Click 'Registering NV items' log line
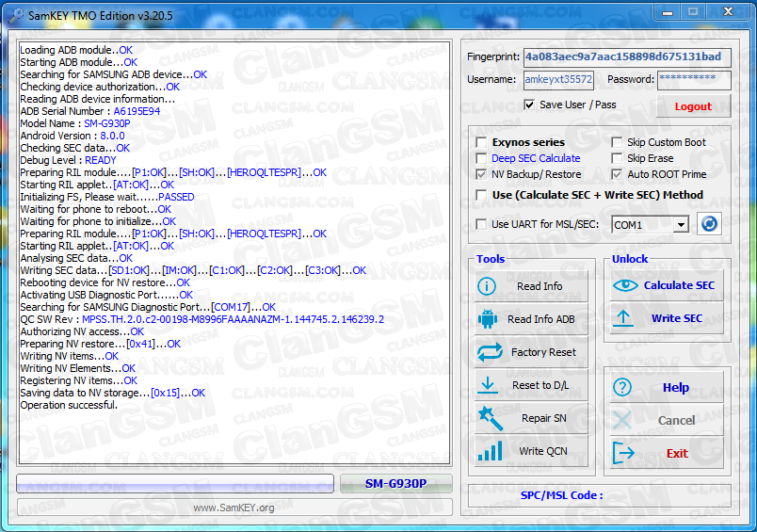Screen dimensions: 757x532 click(x=79, y=380)
